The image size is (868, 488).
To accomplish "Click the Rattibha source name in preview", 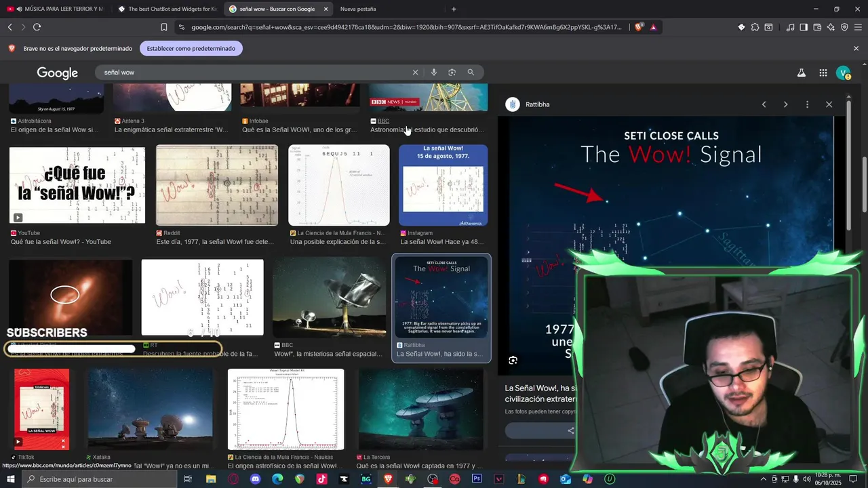I will pos(537,104).
